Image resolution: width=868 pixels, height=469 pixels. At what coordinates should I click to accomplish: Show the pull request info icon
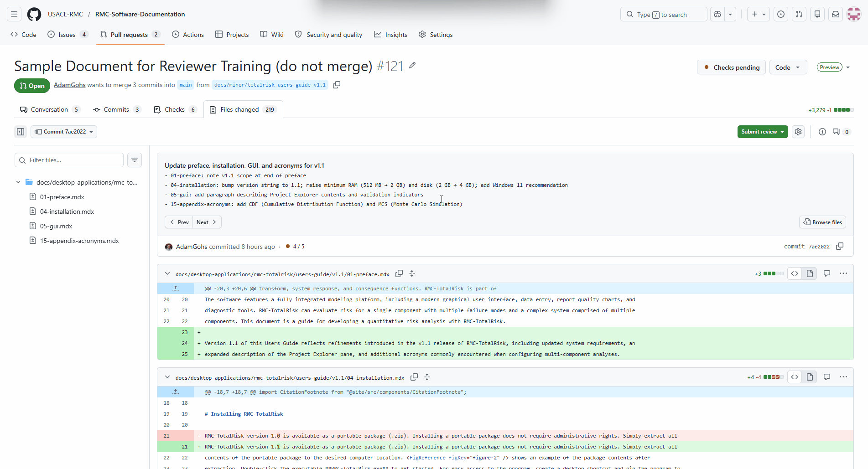click(822, 132)
